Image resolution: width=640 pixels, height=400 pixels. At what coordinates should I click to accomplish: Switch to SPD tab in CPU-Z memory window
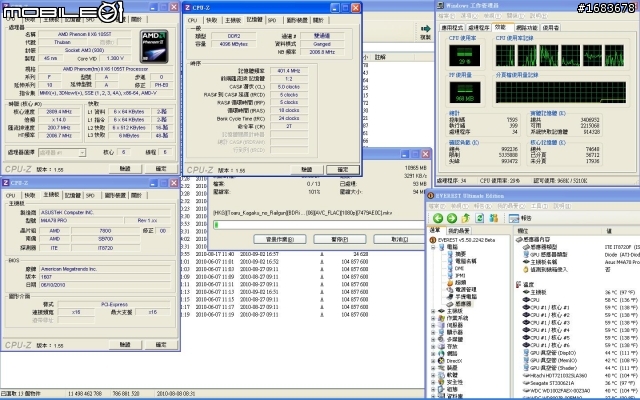272,20
